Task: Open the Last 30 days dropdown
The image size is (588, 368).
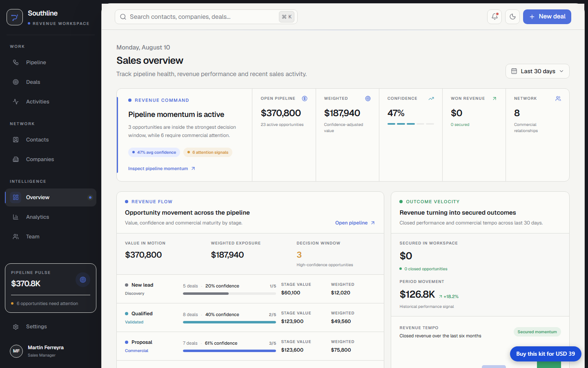Action: tap(537, 71)
